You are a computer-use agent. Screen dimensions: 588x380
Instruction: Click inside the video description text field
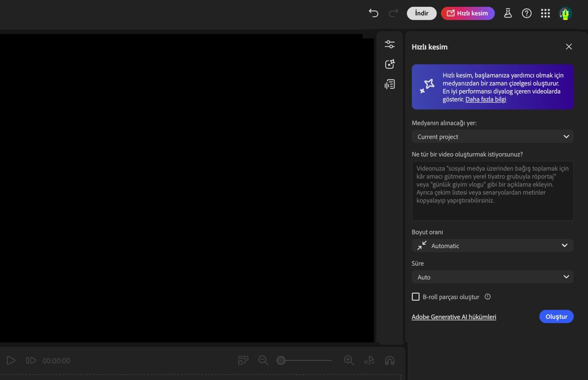pos(492,191)
